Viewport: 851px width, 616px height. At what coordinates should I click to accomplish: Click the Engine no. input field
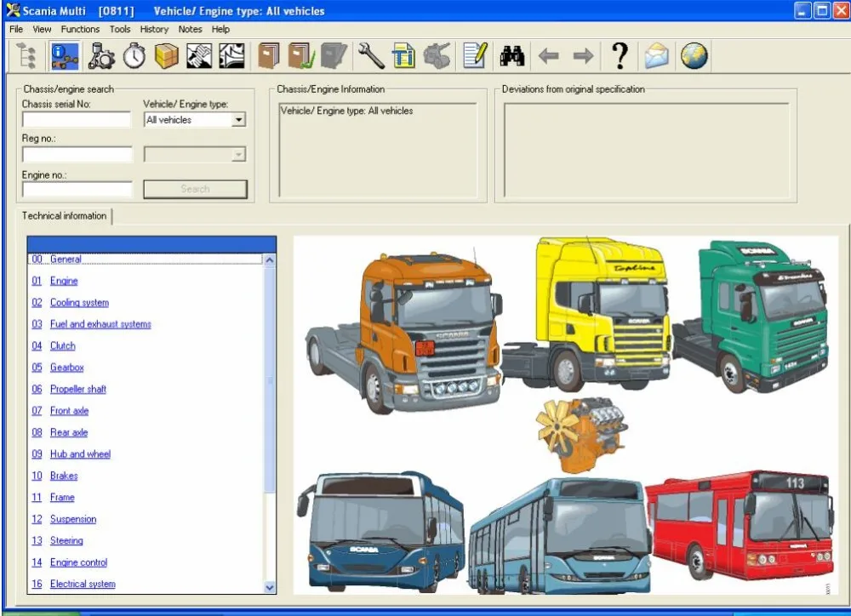[x=77, y=190]
